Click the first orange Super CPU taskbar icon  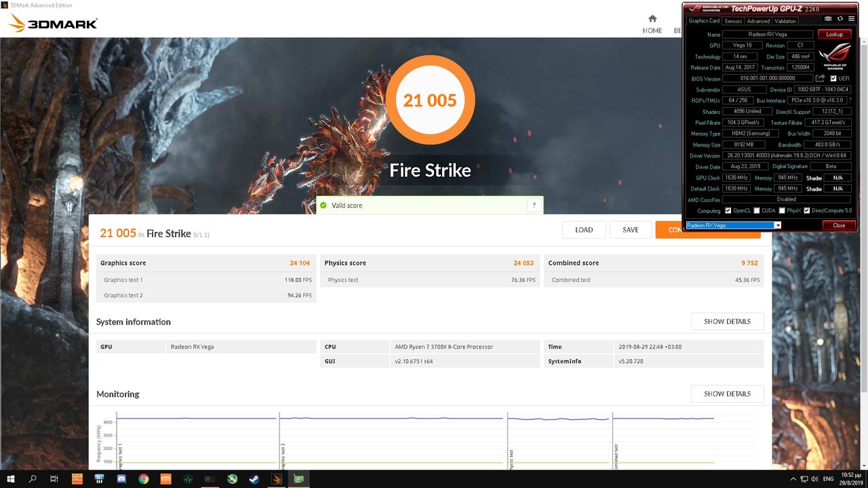point(77,479)
